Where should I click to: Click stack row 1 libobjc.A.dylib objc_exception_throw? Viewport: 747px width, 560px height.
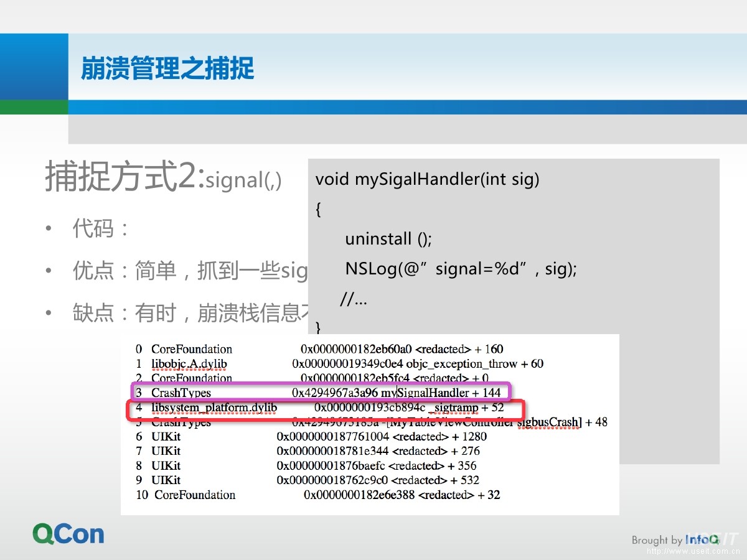[x=339, y=363]
